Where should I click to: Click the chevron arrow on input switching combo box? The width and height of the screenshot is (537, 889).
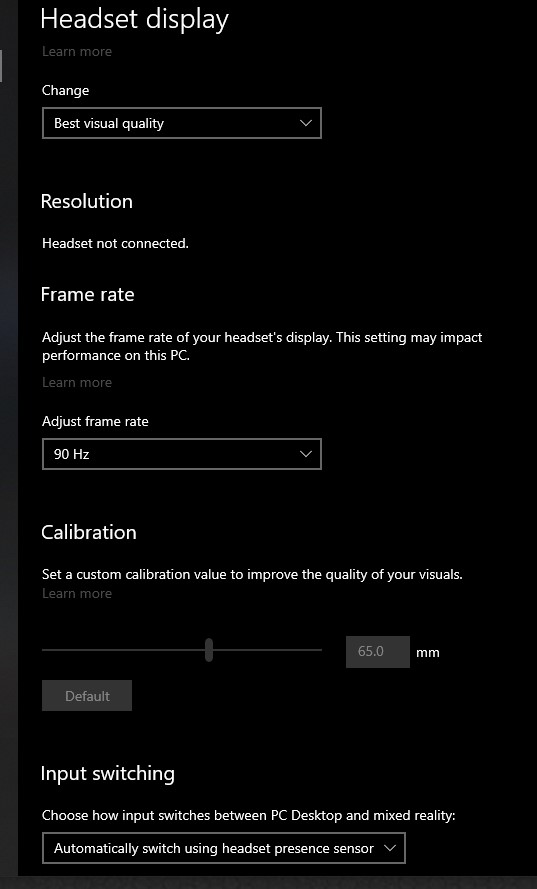tap(390, 848)
